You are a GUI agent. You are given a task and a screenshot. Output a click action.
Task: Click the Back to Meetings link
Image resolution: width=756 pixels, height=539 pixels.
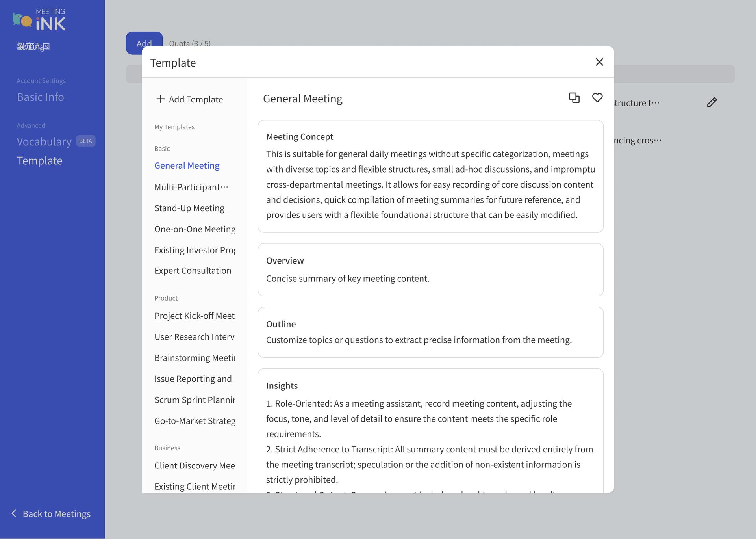56,513
